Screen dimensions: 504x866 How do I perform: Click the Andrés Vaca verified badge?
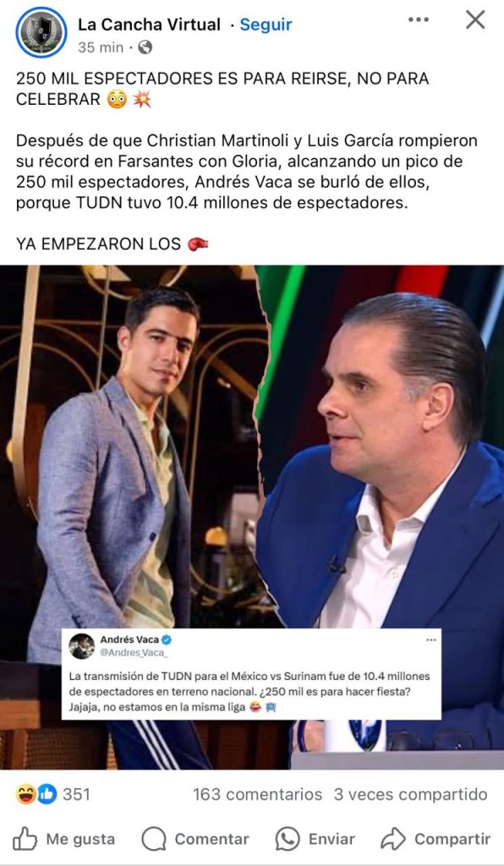tap(167, 639)
